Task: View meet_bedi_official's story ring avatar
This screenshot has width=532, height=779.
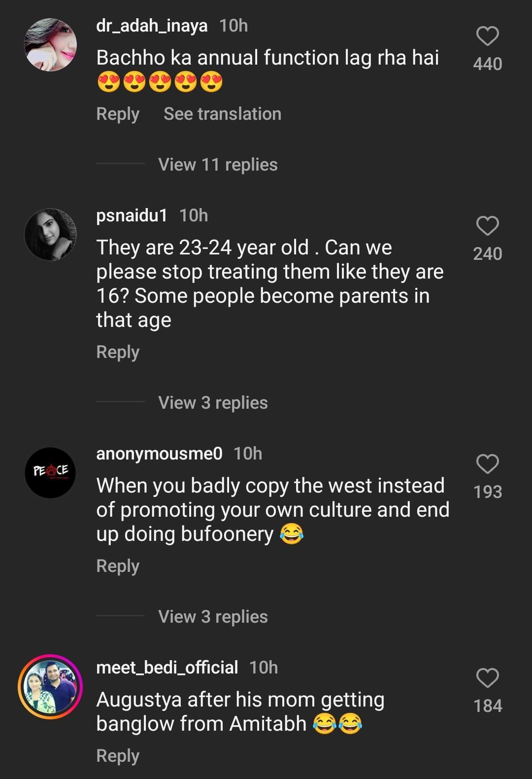Action: click(x=51, y=686)
